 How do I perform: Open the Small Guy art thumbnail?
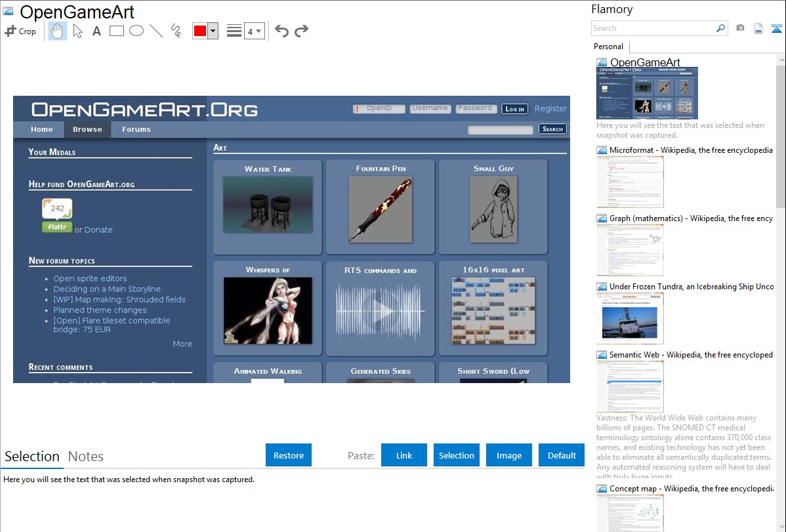point(493,209)
